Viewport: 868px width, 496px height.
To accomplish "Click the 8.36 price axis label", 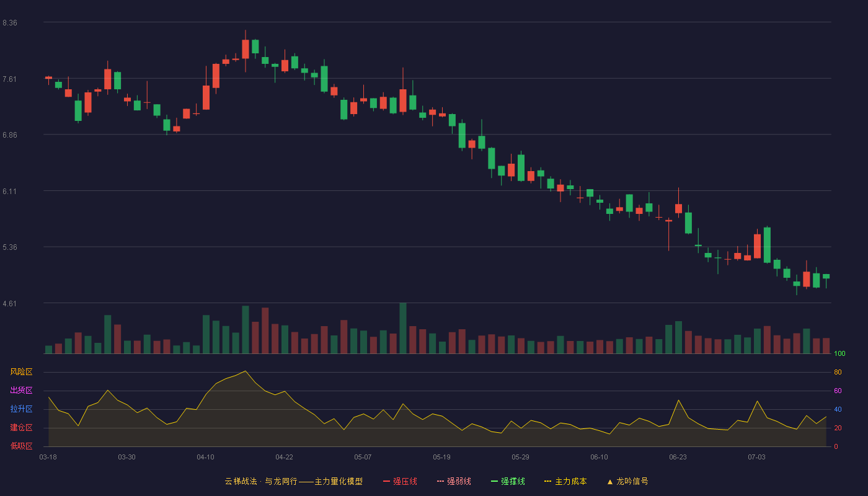I will coord(10,23).
